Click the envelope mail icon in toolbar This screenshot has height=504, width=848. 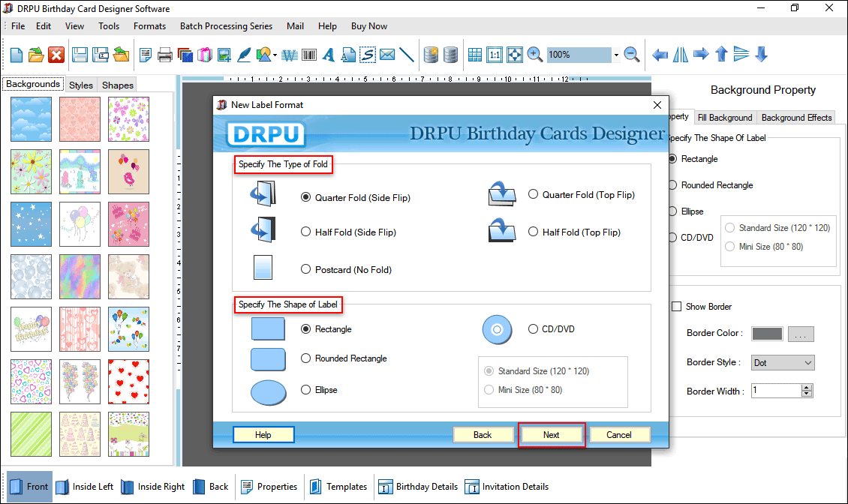387,55
